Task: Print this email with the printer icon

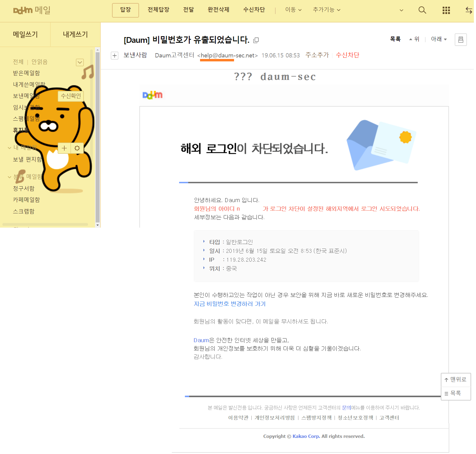Action: click(x=461, y=40)
